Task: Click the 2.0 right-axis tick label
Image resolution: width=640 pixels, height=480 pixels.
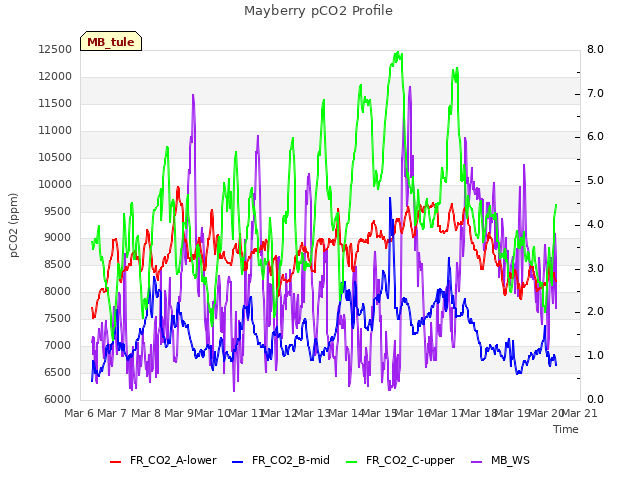Action: click(596, 312)
